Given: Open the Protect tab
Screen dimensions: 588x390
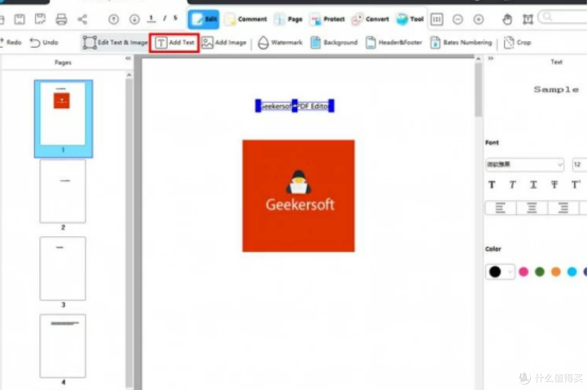Looking at the screenshot, I should pyautogui.click(x=328, y=19).
